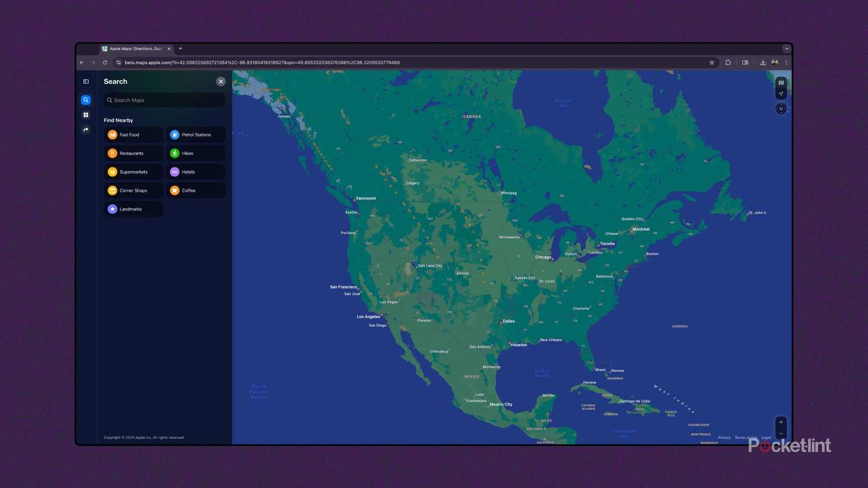Select the Search icon in sidebar
The image size is (868, 488).
pyautogui.click(x=86, y=100)
